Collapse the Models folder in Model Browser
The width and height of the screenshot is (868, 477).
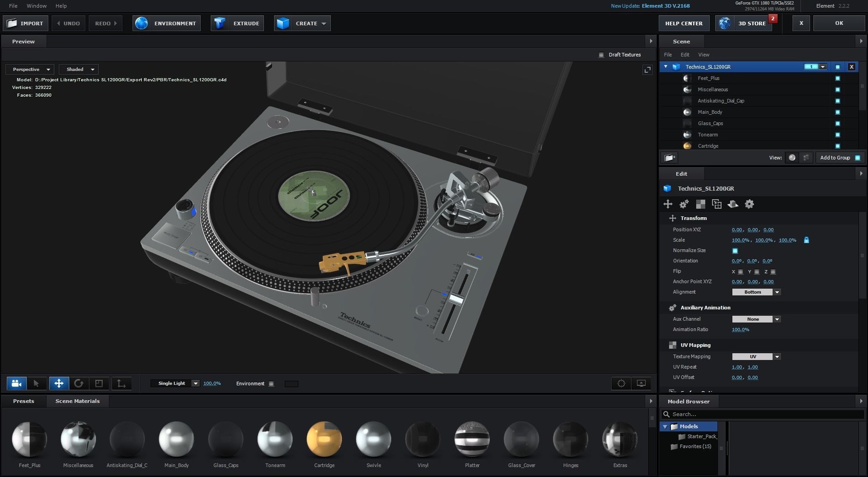coord(665,426)
